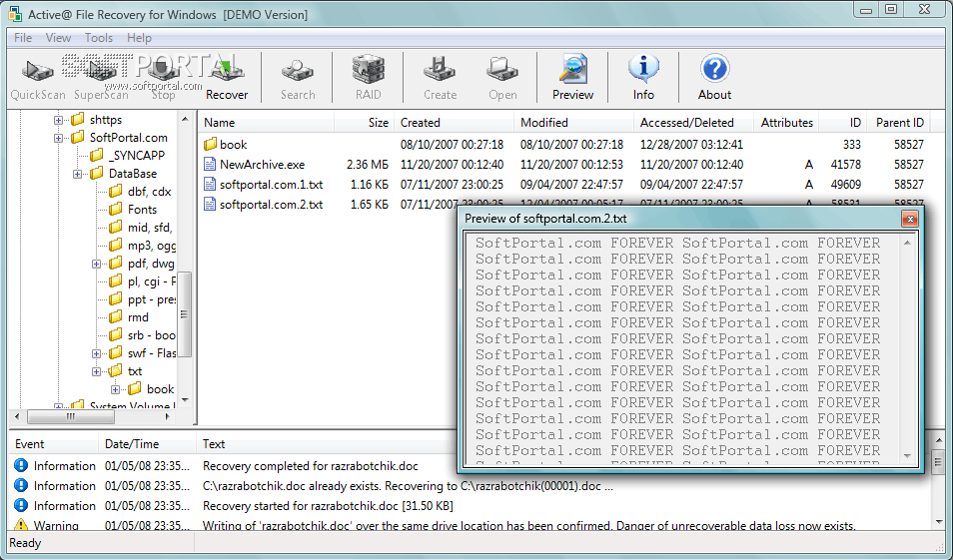
Task: Click the softportal.com.1.txt file icon
Action: pyautogui.click(x=210, y=184)
